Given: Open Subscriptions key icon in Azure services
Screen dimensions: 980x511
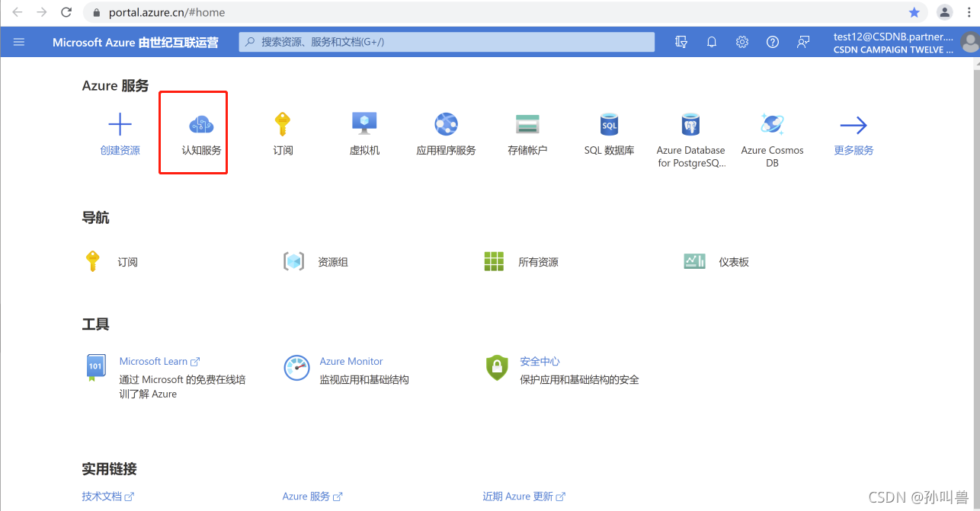Looking at the screenshot, I should [283, 124].
